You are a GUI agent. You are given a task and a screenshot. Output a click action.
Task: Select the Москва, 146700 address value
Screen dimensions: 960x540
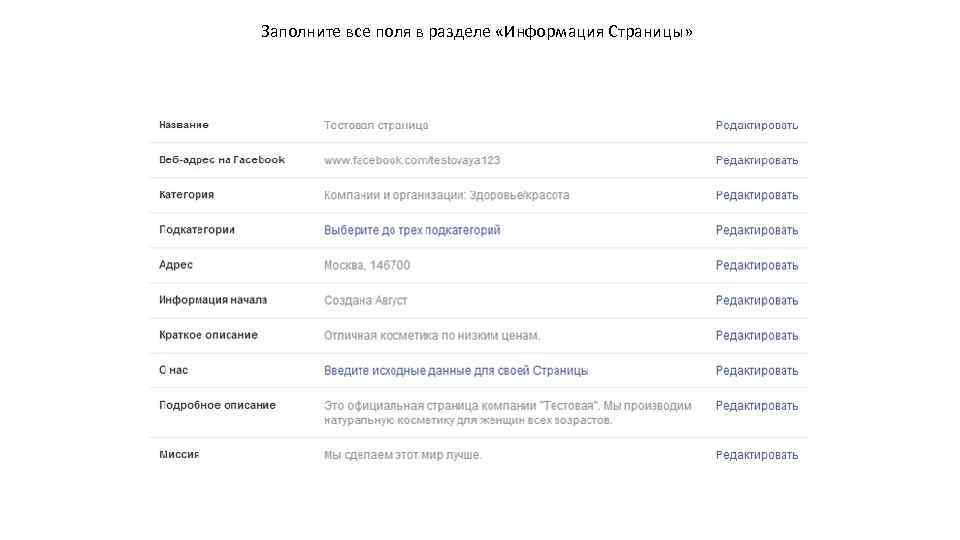click(x=367, y=265)
